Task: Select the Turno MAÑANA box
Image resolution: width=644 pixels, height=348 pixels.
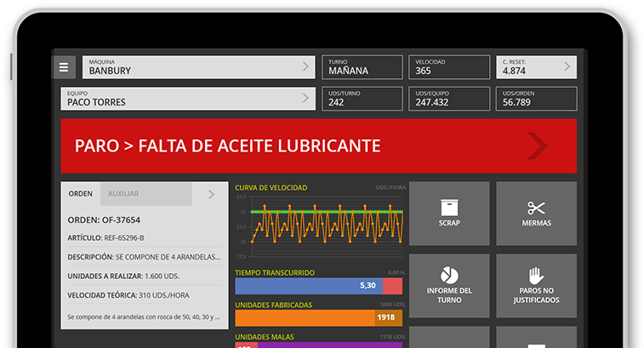Action: (x=362, y=67)
